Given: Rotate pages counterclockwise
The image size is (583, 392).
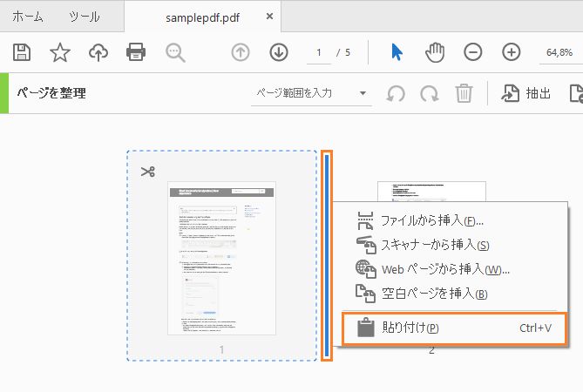Looking at the screenshot, I should pos(396,93).
